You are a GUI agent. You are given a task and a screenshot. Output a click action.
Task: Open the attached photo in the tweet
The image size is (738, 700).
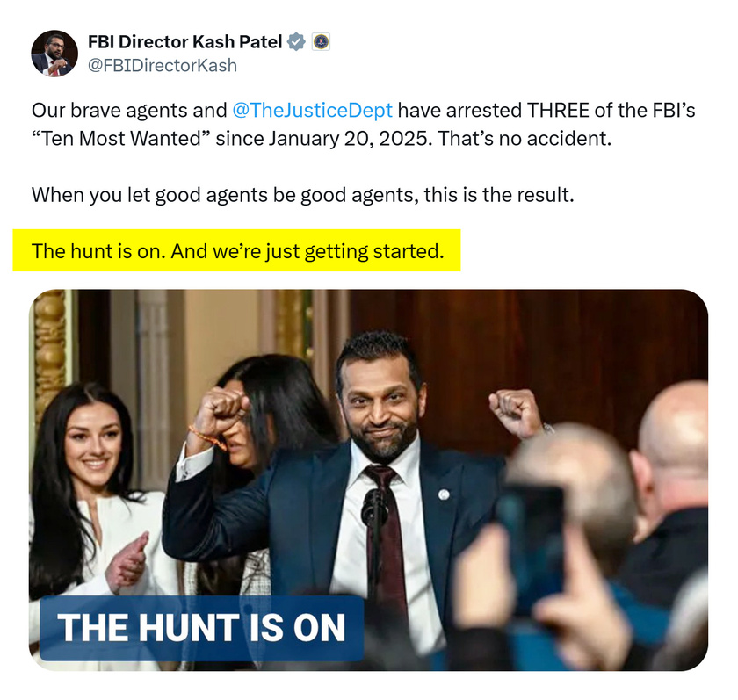tap(368, 480)
